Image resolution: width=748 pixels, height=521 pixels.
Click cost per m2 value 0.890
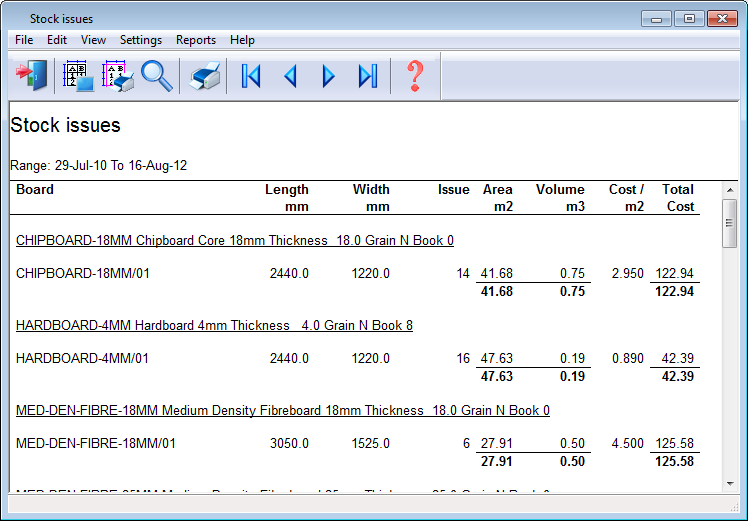[x=628, y=358]
